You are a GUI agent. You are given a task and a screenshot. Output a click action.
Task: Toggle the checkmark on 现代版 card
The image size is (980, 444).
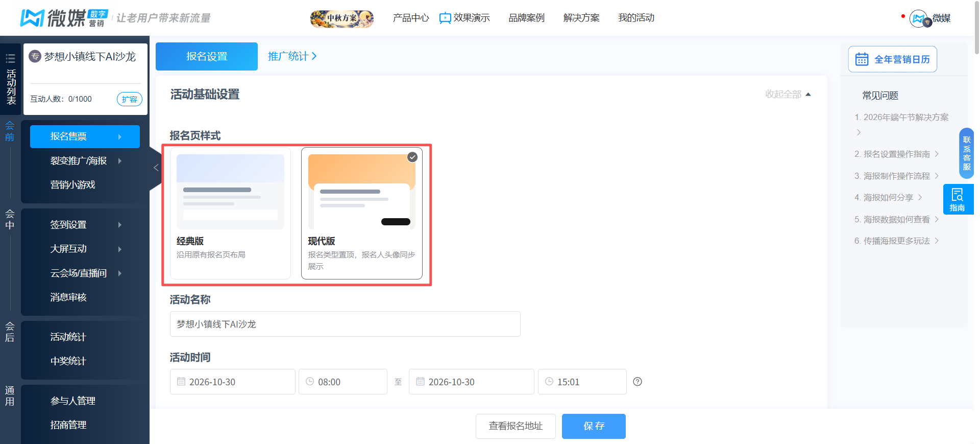412,157
